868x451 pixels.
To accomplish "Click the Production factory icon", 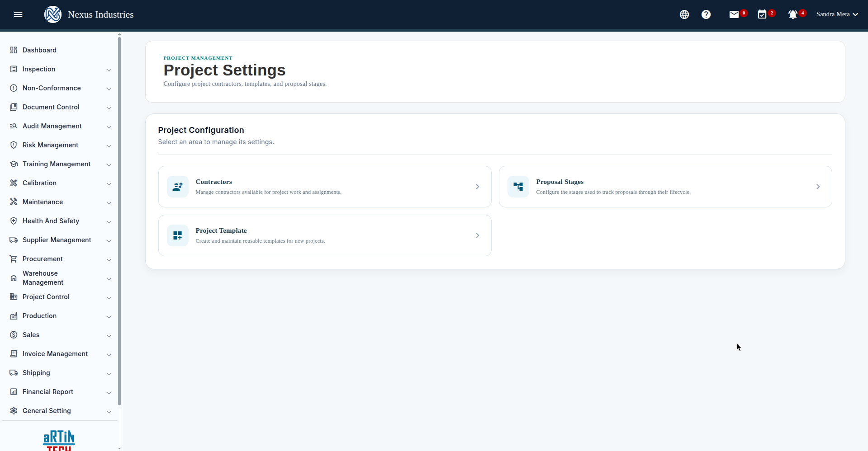I will [x=14, y=316].
